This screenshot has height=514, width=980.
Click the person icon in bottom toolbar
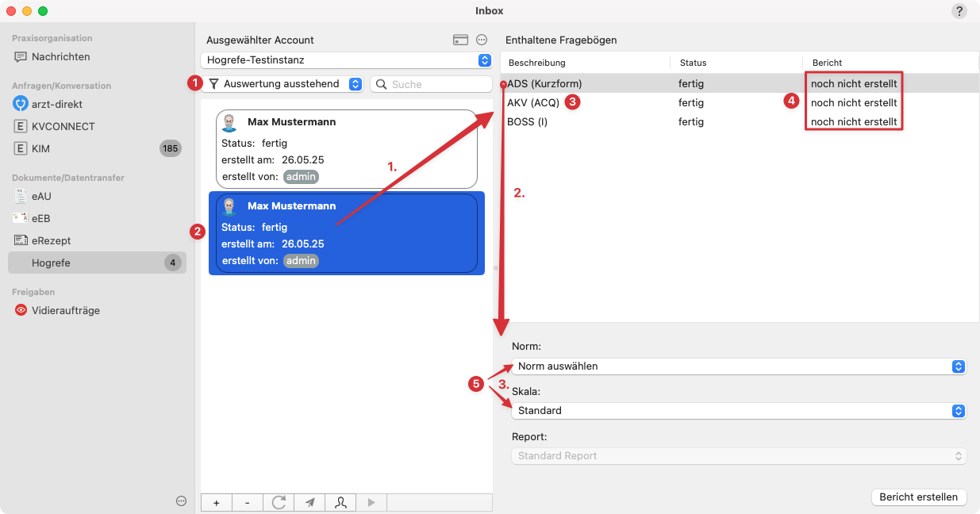pos(340,502)
